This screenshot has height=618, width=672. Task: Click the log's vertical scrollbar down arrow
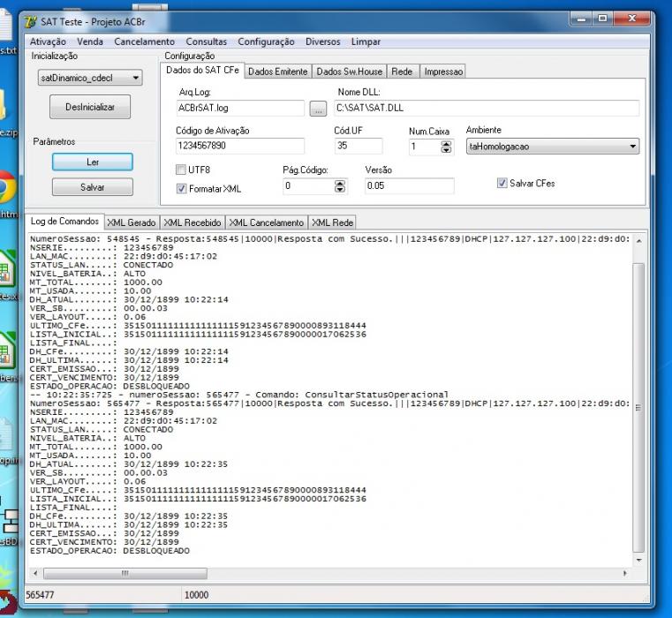pos(638,560)
